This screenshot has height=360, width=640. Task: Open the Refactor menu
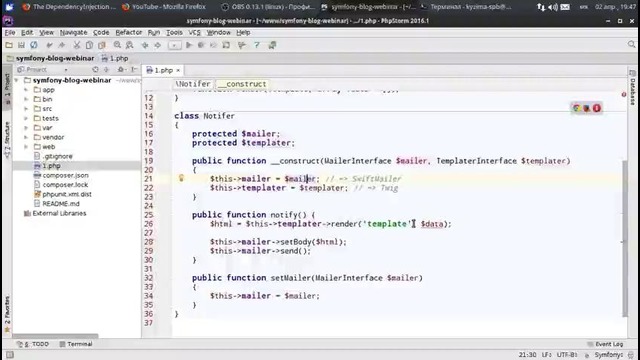129,32
